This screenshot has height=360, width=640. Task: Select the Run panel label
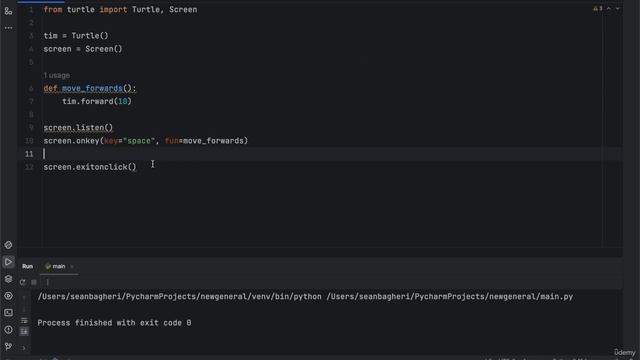point(27,266)
